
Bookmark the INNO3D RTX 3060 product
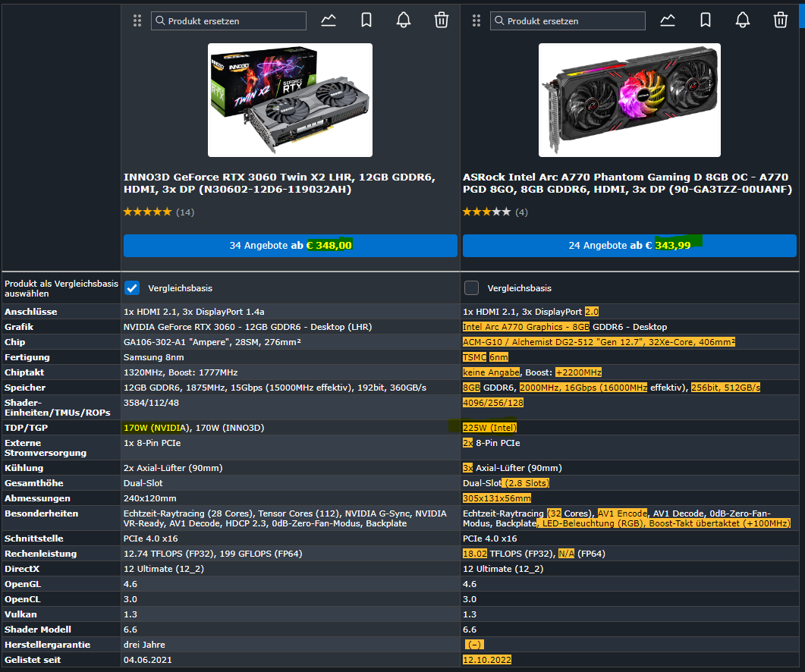click(x=366, y=20)
